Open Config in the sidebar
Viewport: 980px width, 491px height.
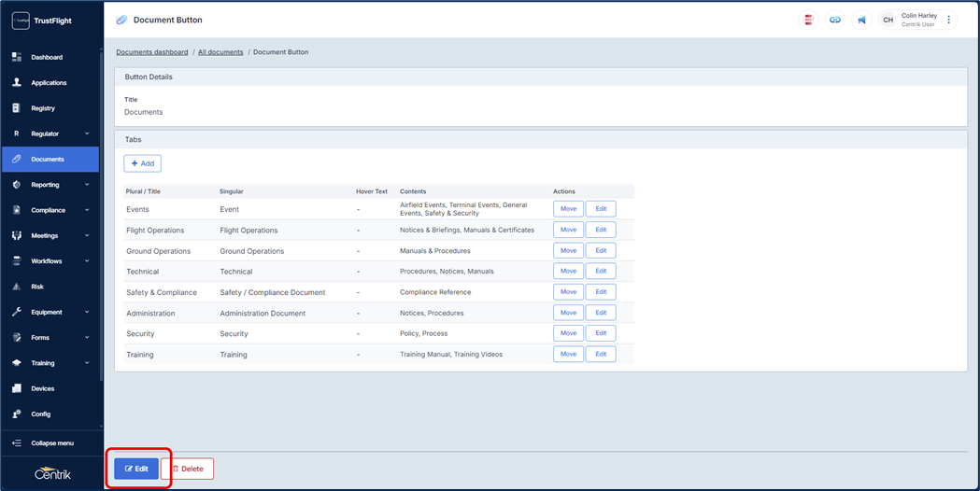41,414
